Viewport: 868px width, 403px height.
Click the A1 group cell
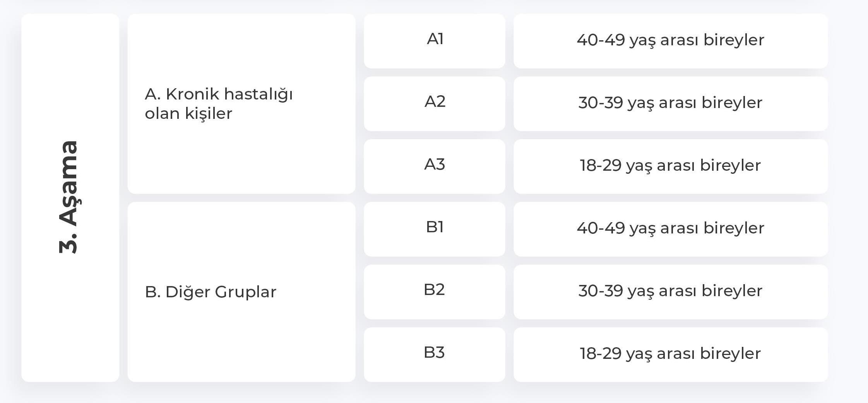click(435, 41)
